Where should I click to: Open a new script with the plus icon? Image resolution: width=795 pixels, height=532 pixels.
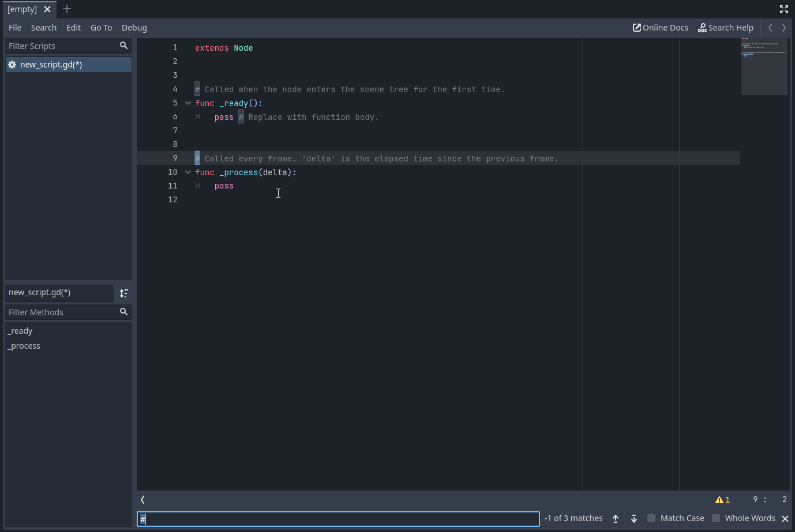pyautogui.click(x=66, y=9)
